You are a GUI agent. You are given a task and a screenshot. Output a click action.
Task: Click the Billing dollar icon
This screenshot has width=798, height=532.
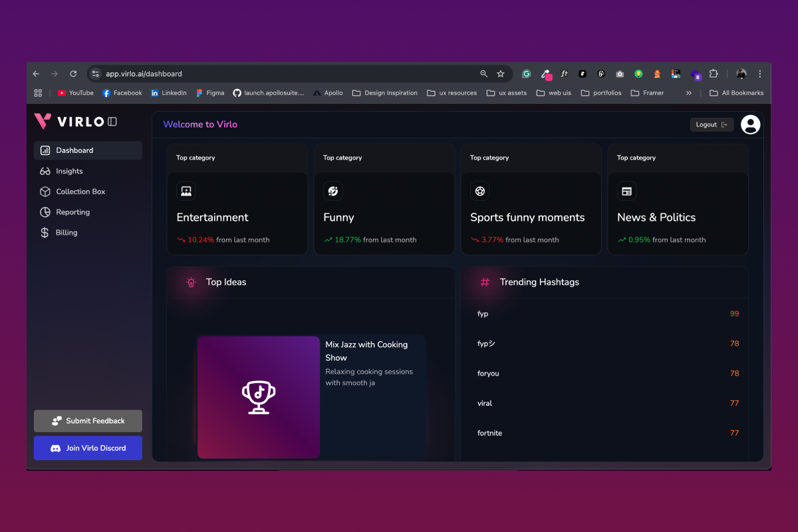click(47, 232)
